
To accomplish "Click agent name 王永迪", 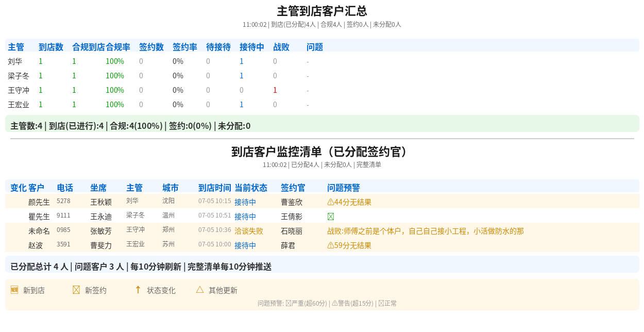I will pos(101,217).
